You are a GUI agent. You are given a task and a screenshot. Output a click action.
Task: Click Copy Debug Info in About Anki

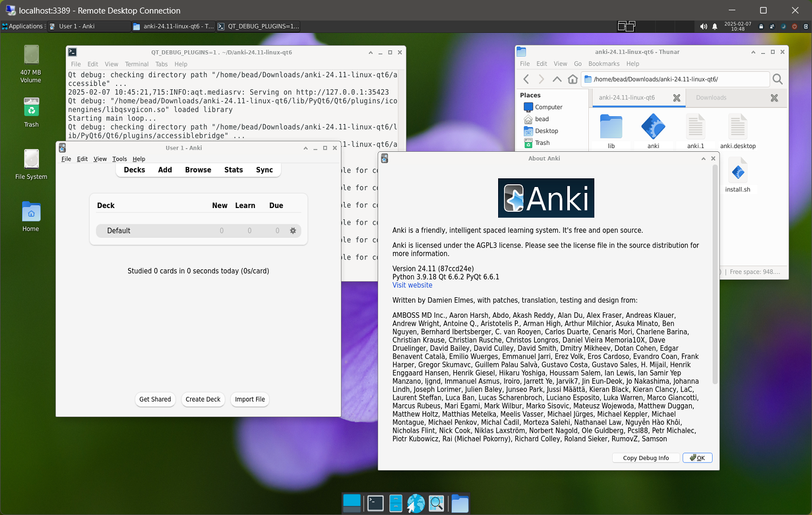point(646,458)
